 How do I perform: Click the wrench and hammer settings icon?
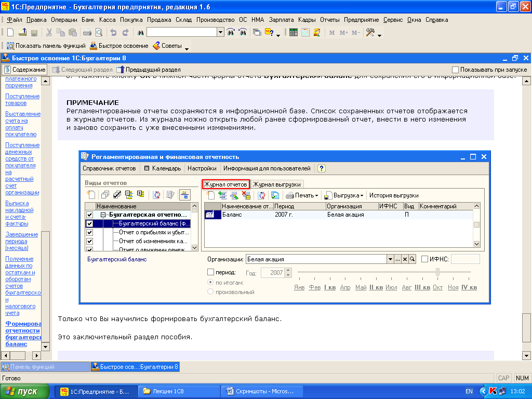(x=370, y=33)
